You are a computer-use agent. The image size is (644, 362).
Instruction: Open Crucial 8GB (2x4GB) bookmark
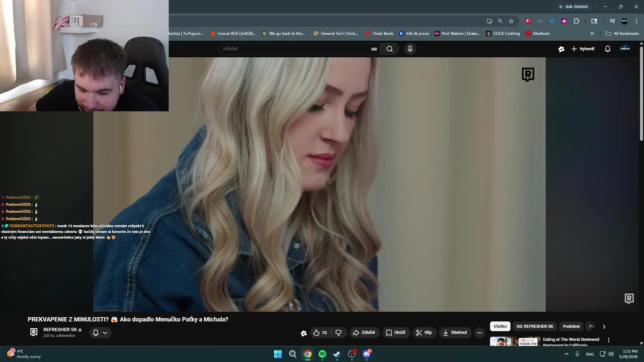click(233, 34)
